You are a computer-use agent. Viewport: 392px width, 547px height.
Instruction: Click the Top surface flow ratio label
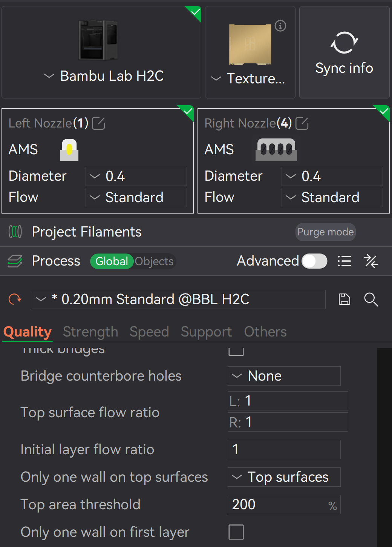pos(90,412)
